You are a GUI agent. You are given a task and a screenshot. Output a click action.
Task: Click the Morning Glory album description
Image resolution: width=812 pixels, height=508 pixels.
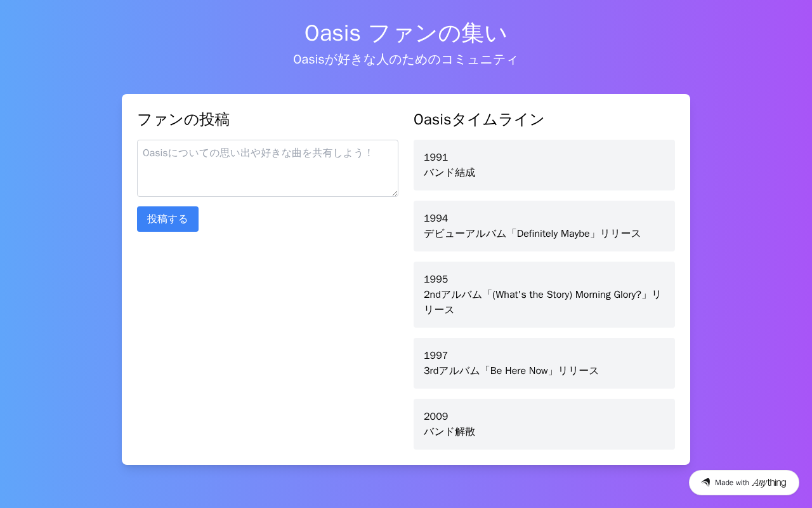pyautogui.click(x=542, y=295)
